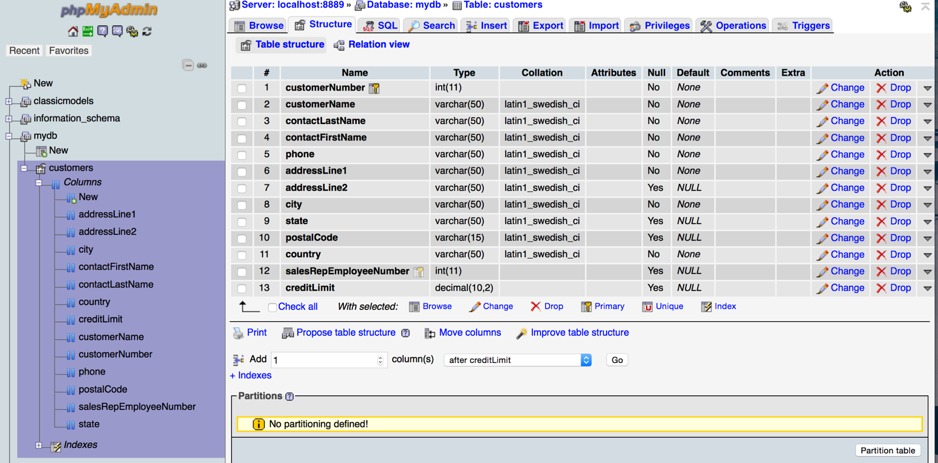This screenshot has width=938, height=463.
Task: Click the page settings icon at top right
Action: coord(905,7)
